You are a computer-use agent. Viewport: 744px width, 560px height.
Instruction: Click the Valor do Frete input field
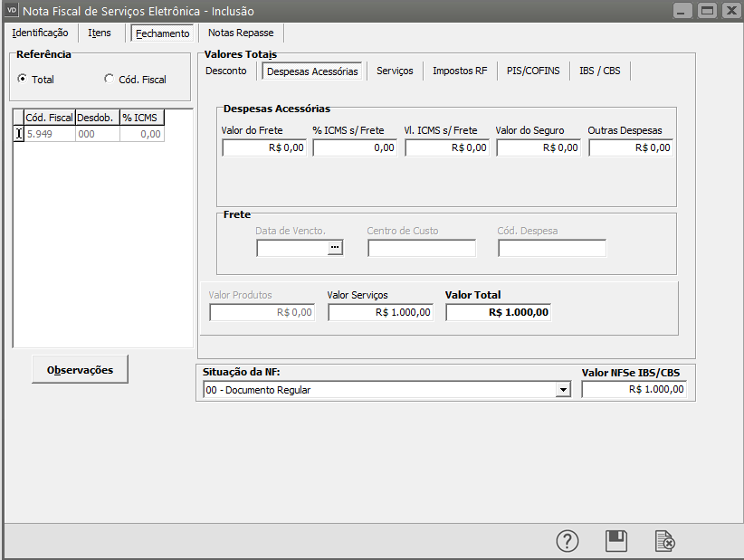264,147
